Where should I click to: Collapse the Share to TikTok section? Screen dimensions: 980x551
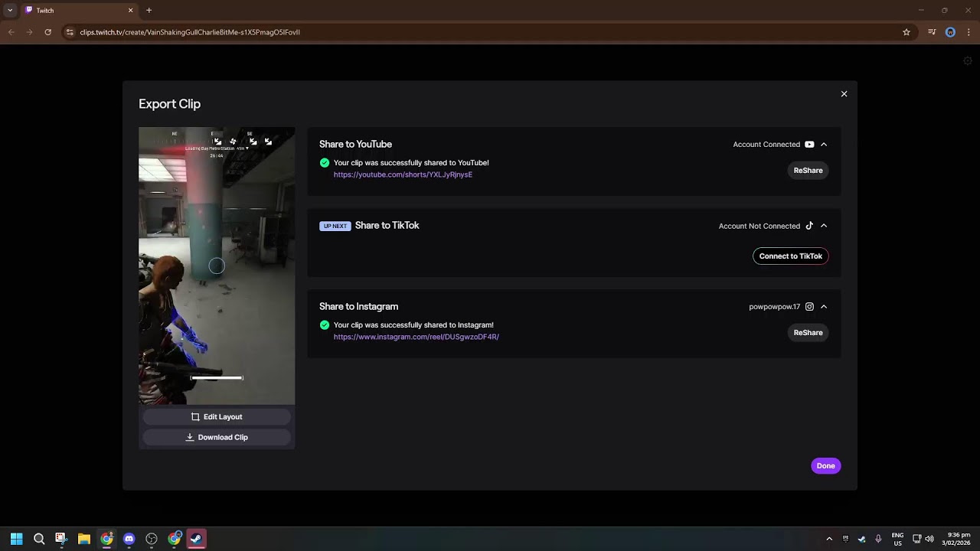(824, 226)
